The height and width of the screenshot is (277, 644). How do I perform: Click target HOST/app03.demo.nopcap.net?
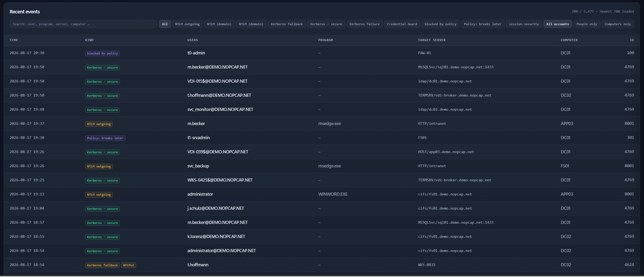coord(446,152)
